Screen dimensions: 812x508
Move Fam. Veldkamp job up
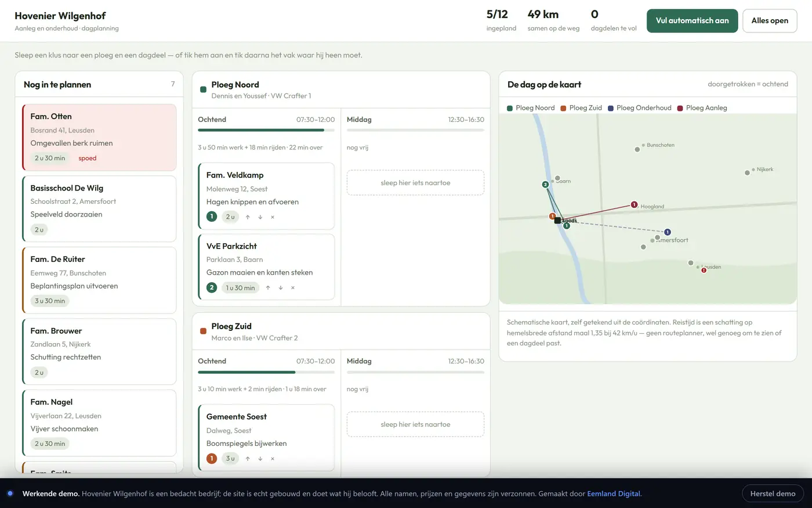[x=248, y=217]
